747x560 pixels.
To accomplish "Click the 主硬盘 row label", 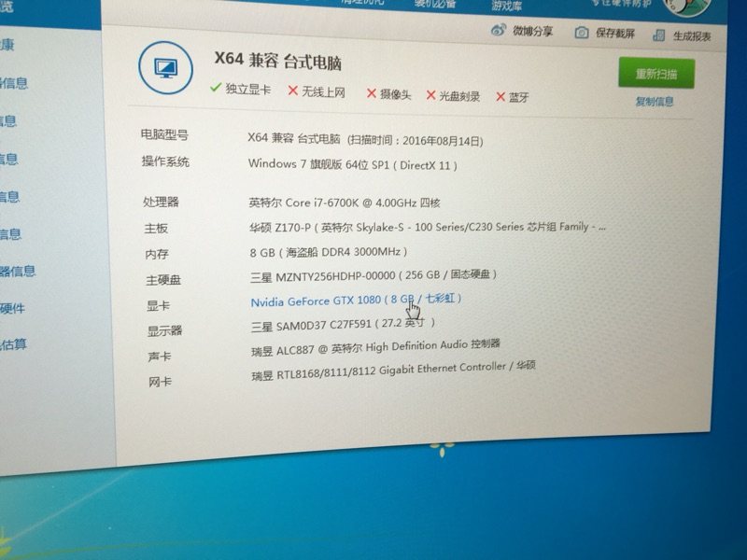I will click(163, 280).
